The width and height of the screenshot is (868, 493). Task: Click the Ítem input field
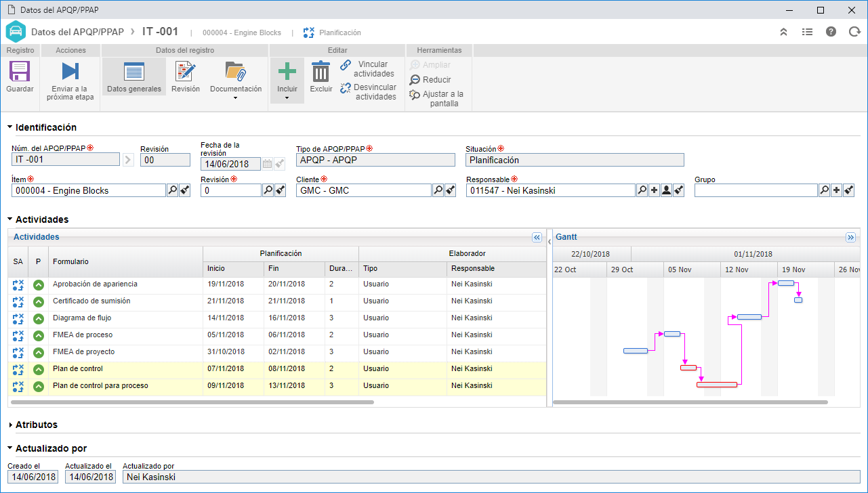[89, 191]
